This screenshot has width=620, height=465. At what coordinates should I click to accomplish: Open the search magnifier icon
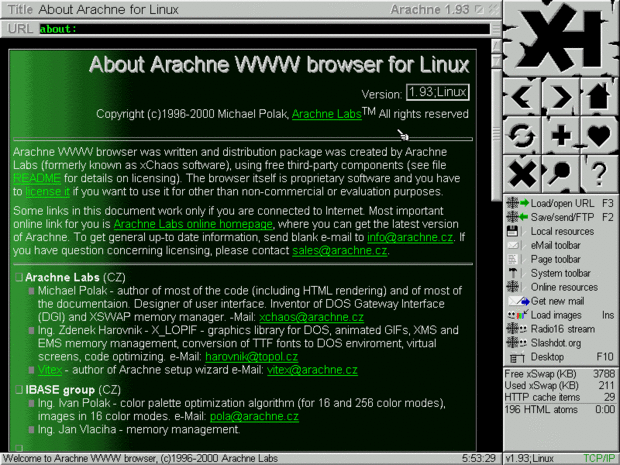click(561, 174)
